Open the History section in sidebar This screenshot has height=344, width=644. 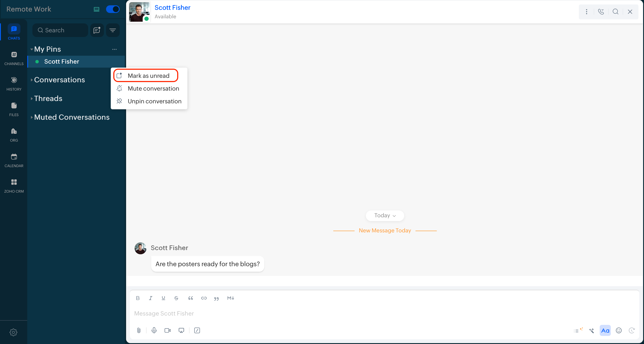coord(14,84)
